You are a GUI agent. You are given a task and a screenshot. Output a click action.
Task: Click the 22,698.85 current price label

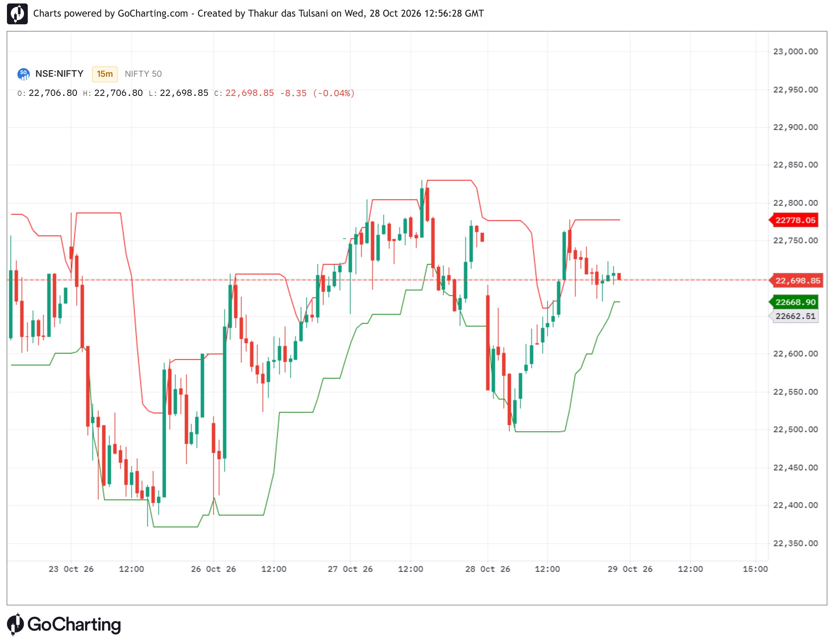point(796,281)
